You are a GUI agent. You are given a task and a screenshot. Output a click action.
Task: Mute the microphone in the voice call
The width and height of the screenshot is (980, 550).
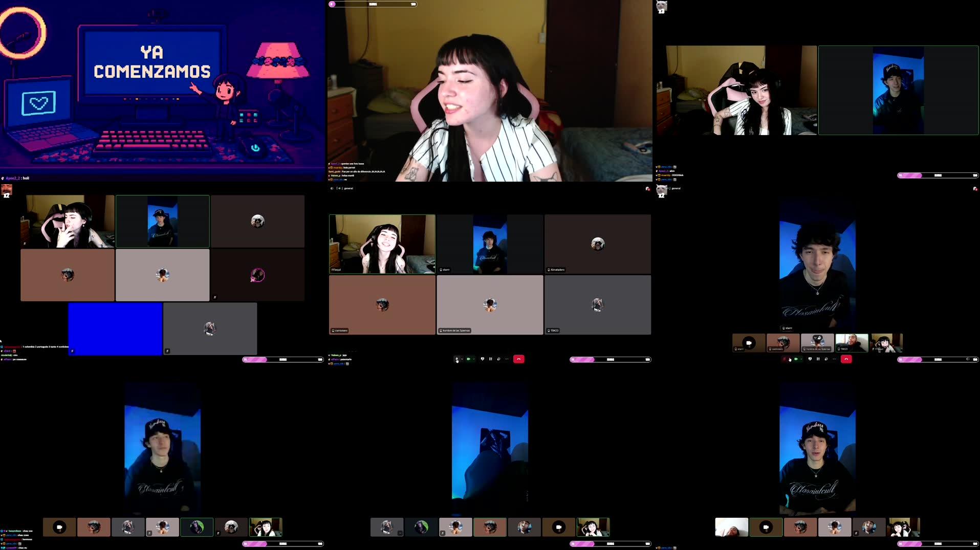(456, 359)
